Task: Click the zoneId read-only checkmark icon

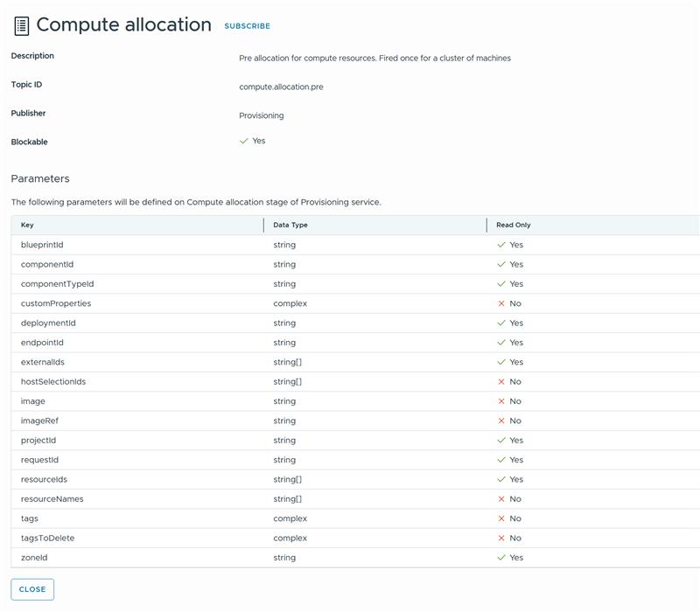Action: [x=501, y=558]
